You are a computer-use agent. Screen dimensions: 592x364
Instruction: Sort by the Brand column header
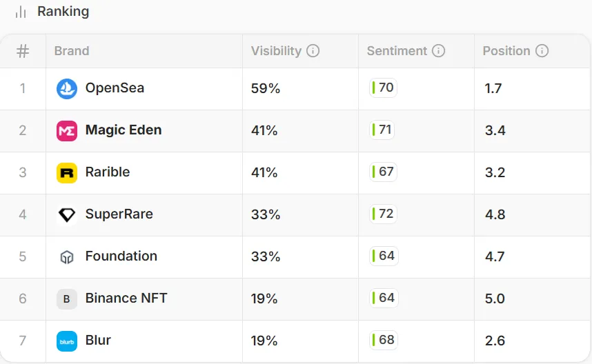coord(72,51)
